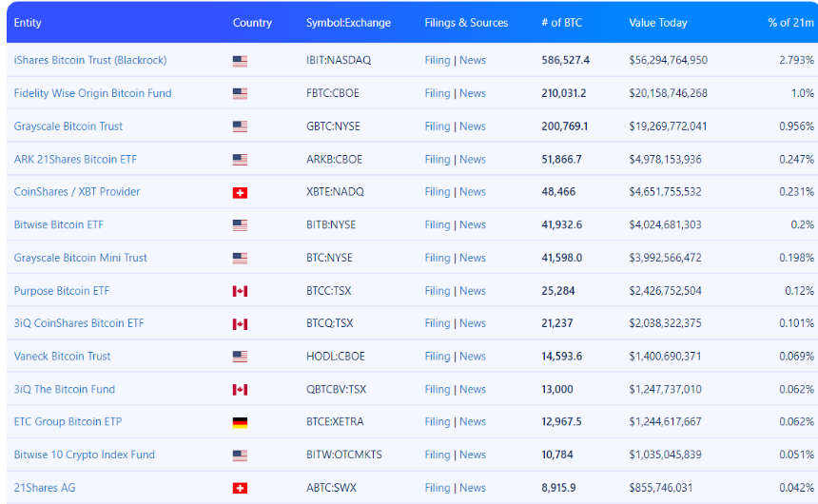Sort by # of BTC column header

tap(561, 23)
